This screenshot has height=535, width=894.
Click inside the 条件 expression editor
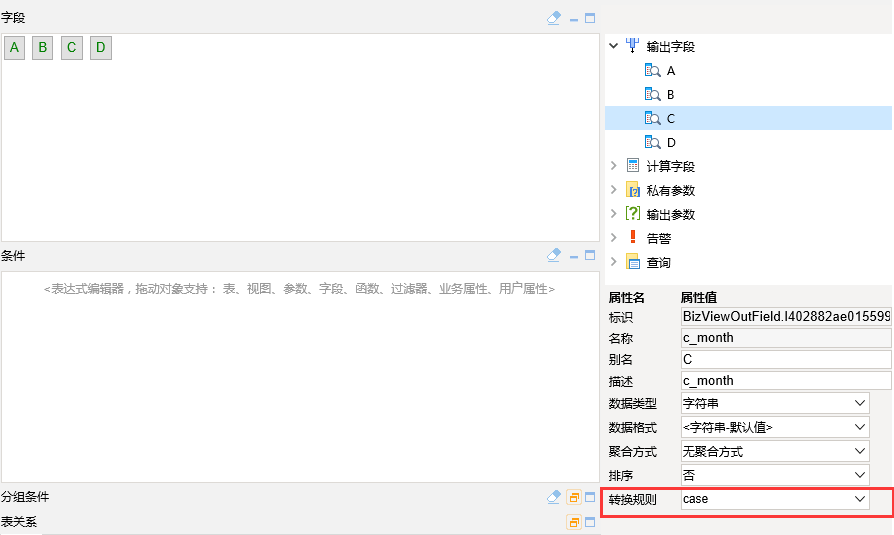[300, 376]
